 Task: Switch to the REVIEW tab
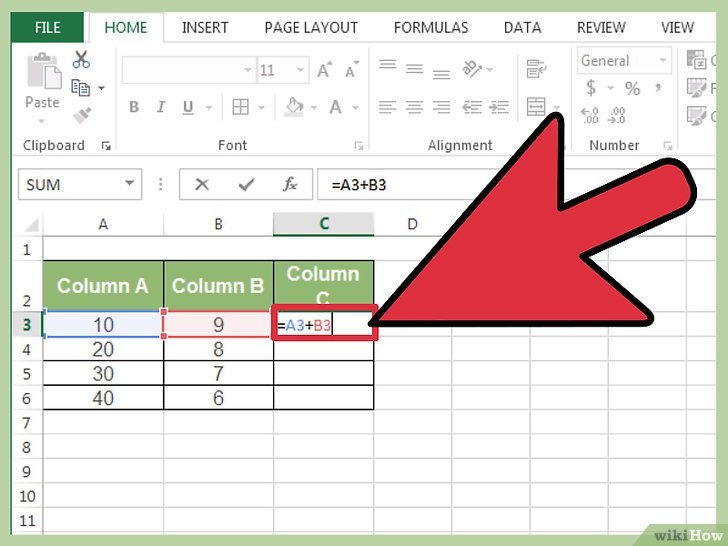click(601, 28)
